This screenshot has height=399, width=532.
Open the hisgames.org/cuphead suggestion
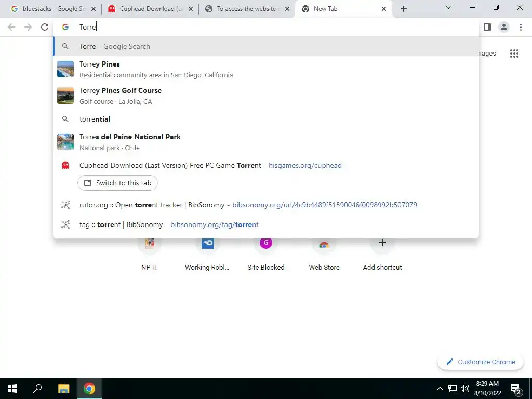coord(266,166)
